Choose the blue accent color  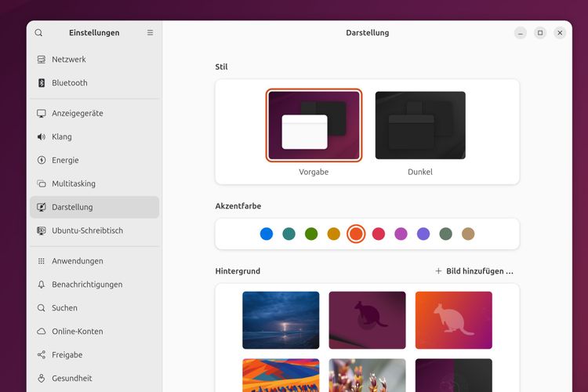click(267, 234)
